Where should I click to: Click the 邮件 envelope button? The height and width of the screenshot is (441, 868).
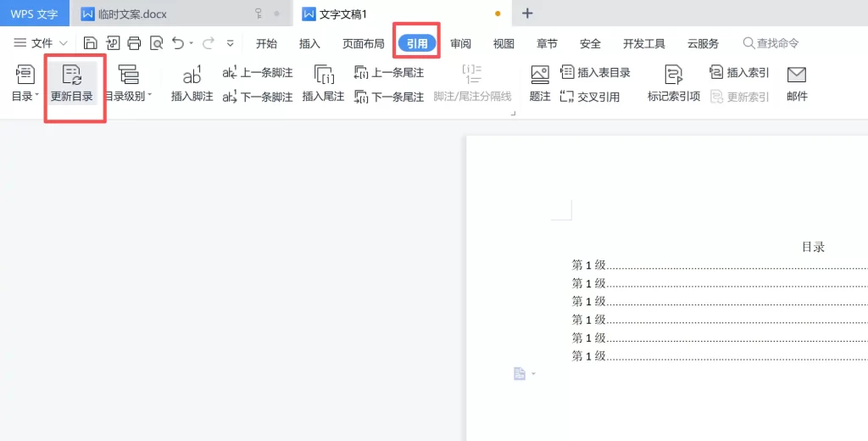point(797,83)
